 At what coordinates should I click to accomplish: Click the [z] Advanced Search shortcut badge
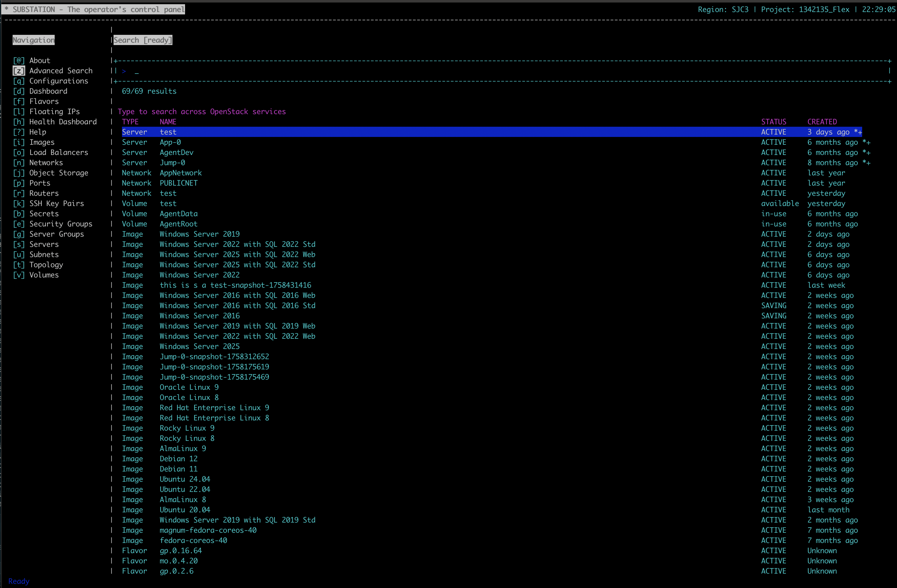coord(19,71)
